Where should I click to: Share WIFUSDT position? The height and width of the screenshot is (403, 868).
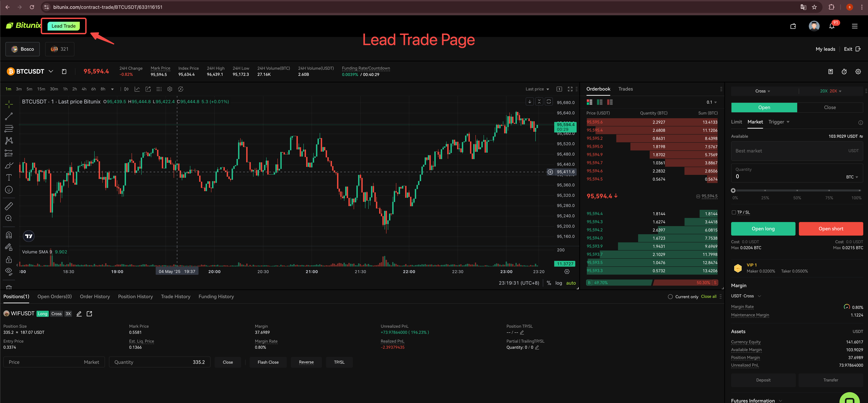click(x=89, y=314)
